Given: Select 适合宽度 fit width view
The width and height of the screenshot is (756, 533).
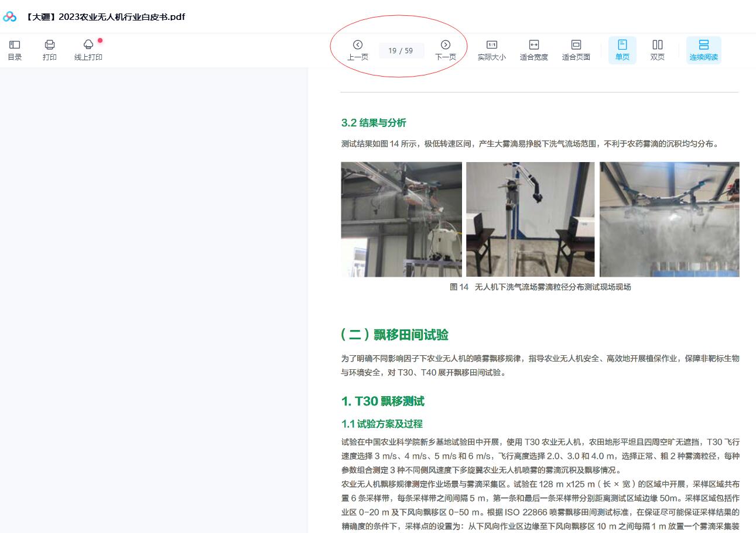Looking at the screenshot, I should pyautogui.click(x=533, y=50).
